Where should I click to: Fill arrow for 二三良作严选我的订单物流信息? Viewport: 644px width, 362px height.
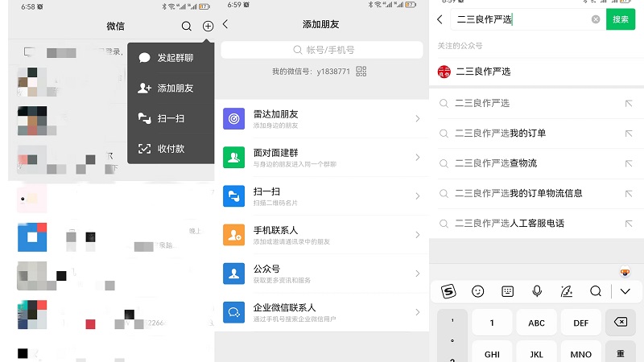coord(629,193)
